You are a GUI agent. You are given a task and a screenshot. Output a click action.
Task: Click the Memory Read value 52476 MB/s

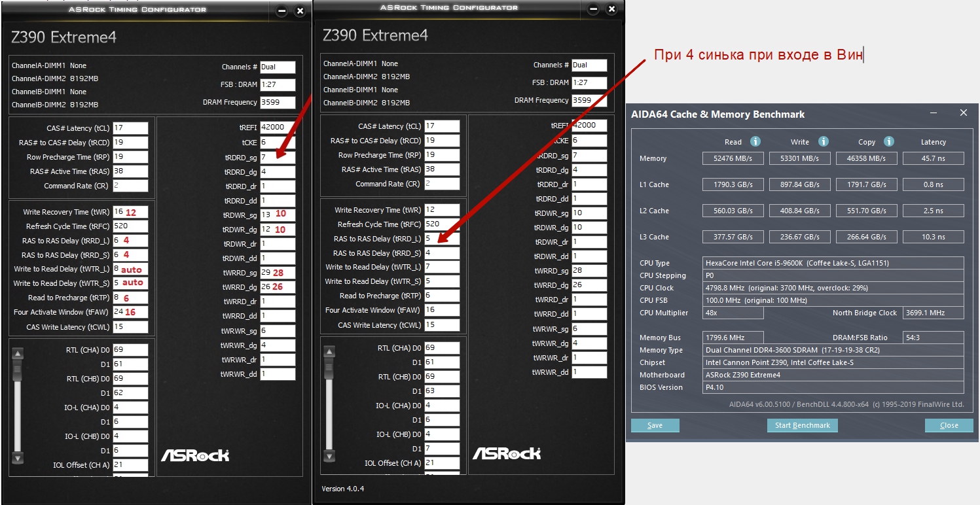(x=733, y=158)
